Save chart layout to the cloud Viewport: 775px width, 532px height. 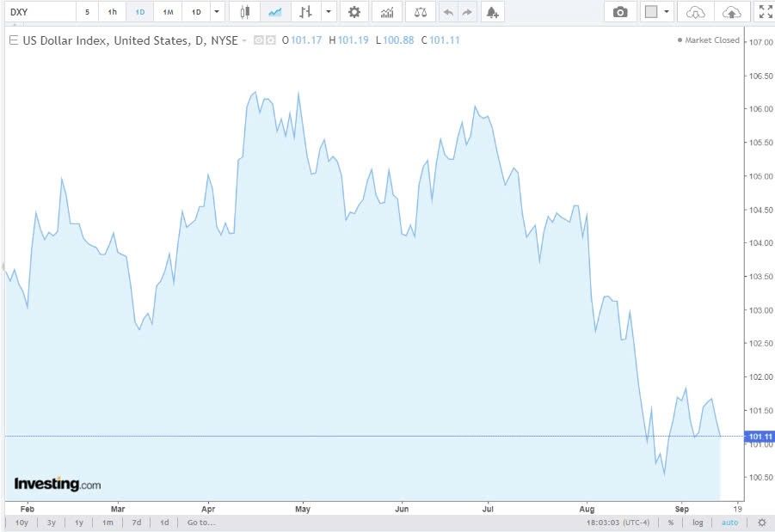point(730,12)
